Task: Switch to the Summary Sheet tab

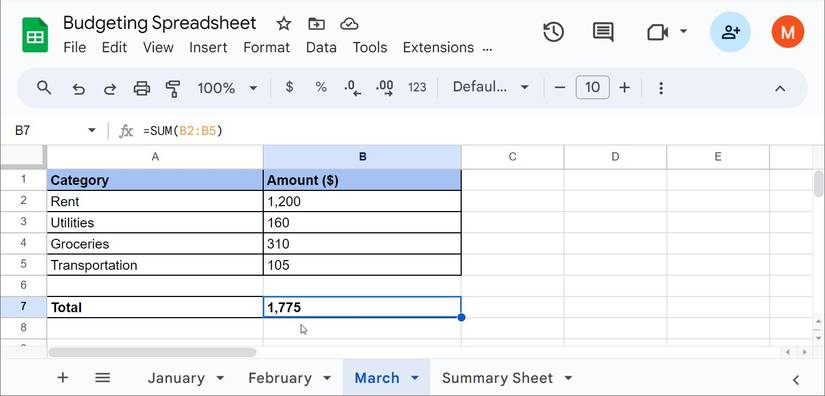Action: [497, 378]
